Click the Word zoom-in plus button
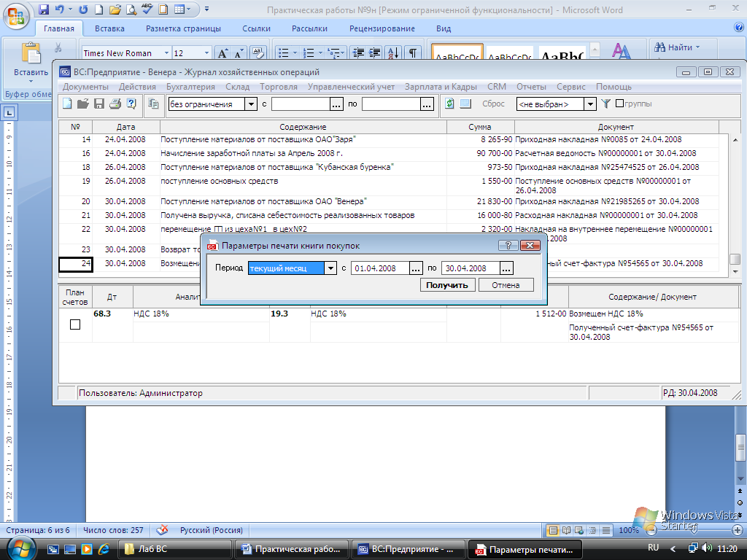This screenshot has width=747, height=560. tap(737, 530)
